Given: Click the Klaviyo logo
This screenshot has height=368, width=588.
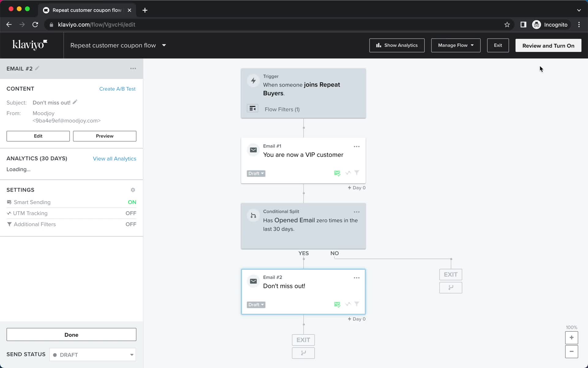Looking at the screenshot, I should coord(30,45).
